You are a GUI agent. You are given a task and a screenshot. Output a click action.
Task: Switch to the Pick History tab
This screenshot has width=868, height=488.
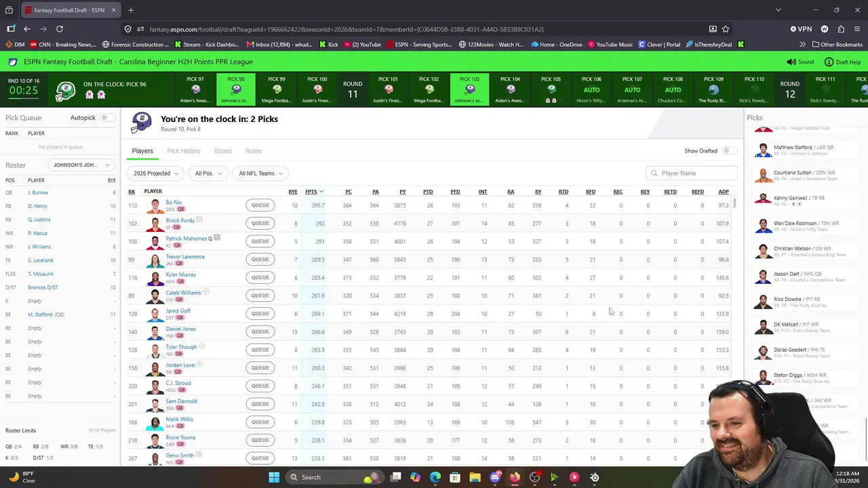point(184,151)
